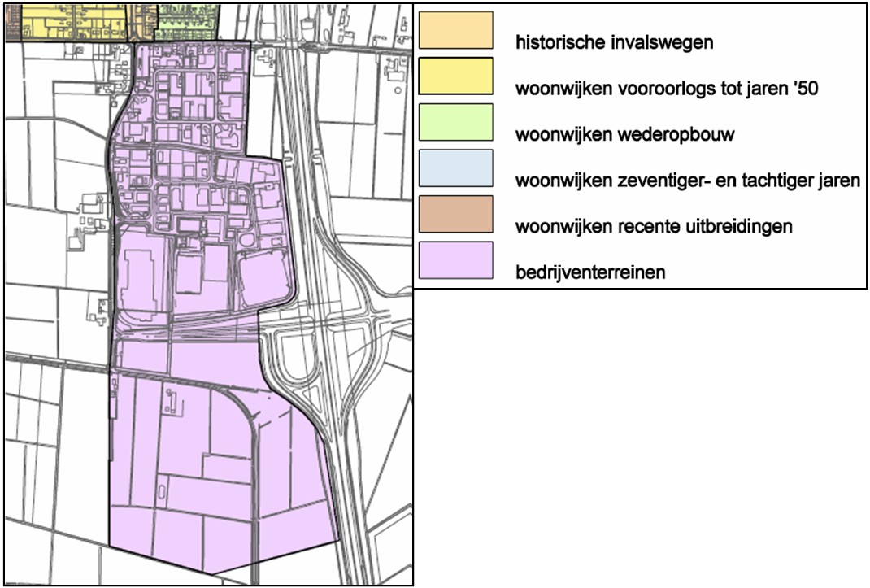Select the text 'woonwijken vooroorlogs tot jaren '50'
This screenshot has height=588, width=870.
coord(667,89)
